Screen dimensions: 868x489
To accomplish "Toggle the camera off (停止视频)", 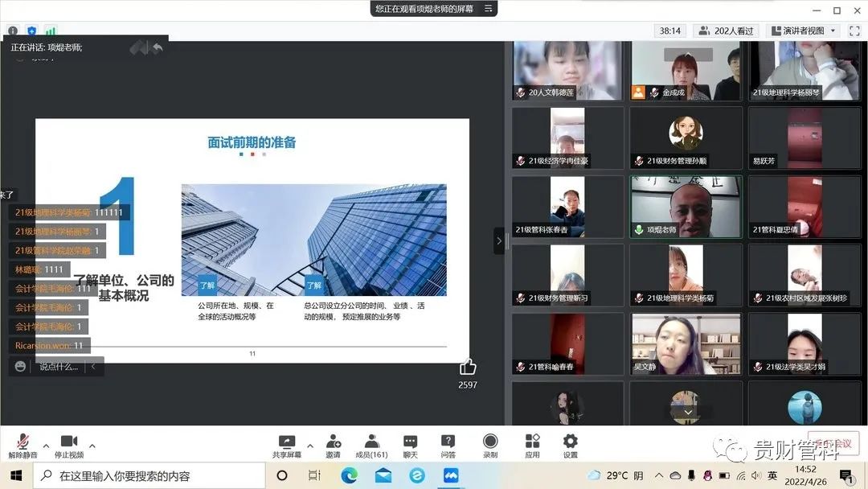I will 69,442.
